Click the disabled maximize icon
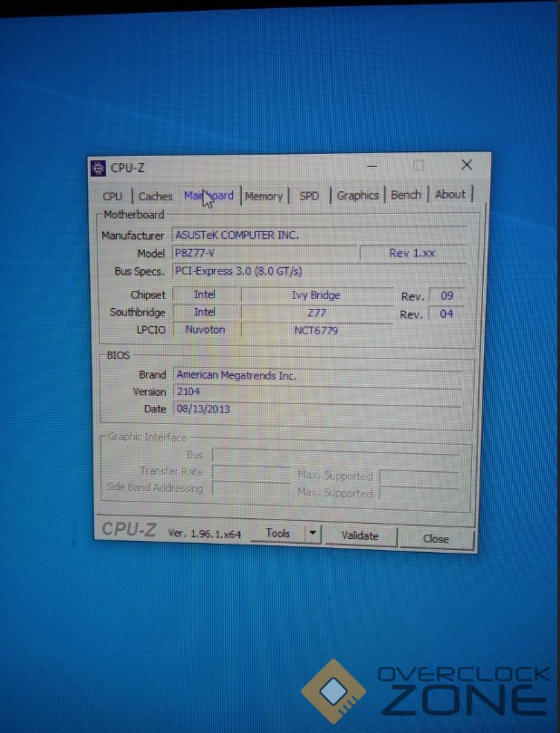This screenshot has height=733, width=560. [x=419, y=166]
